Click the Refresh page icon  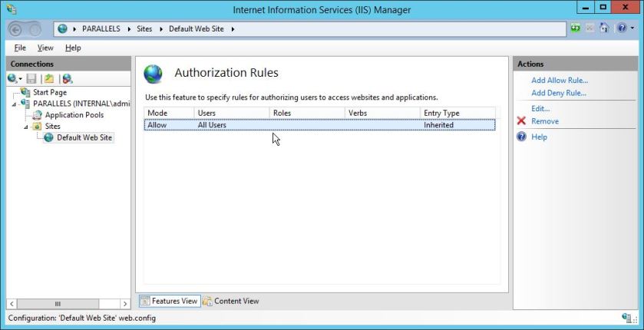pyautogui.click(x=576, y=28)
